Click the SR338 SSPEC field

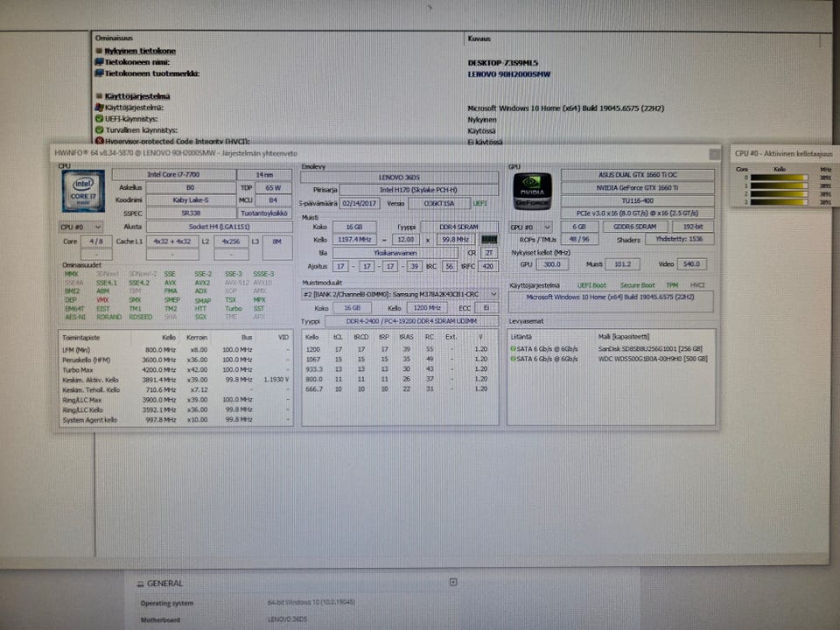(x=191, y=213)
